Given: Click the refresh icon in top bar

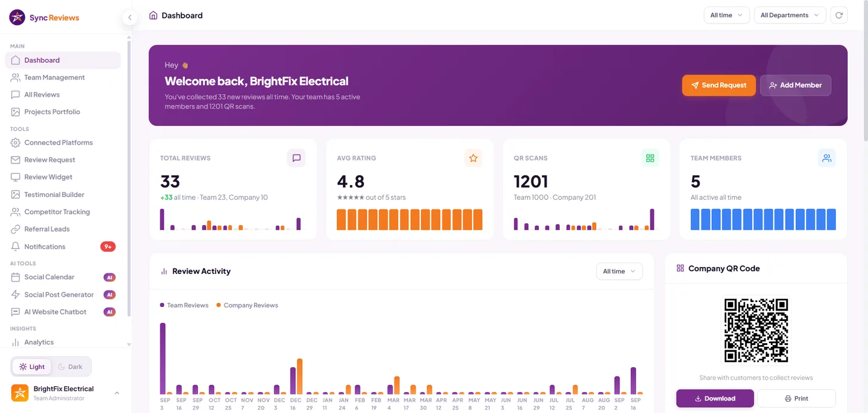Looking at the screenshot, I should click(x=839, y=16).
